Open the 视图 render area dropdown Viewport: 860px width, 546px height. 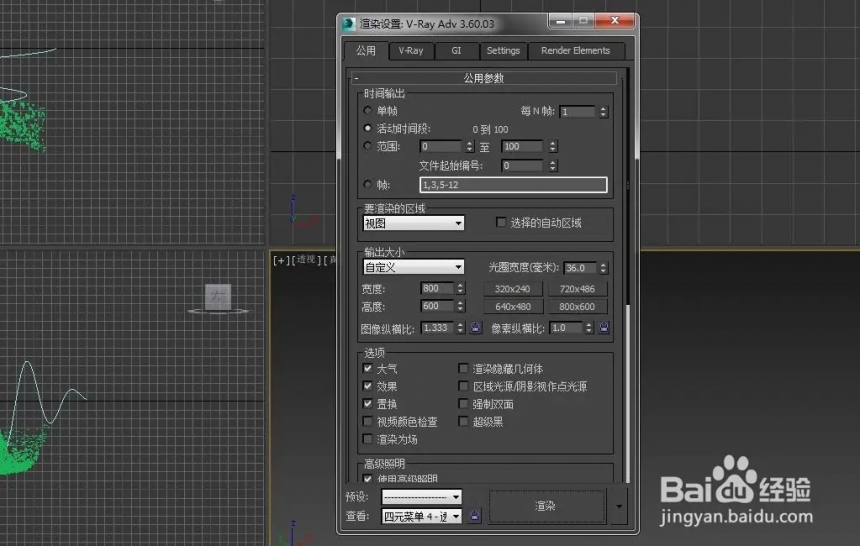pos(414,223)
